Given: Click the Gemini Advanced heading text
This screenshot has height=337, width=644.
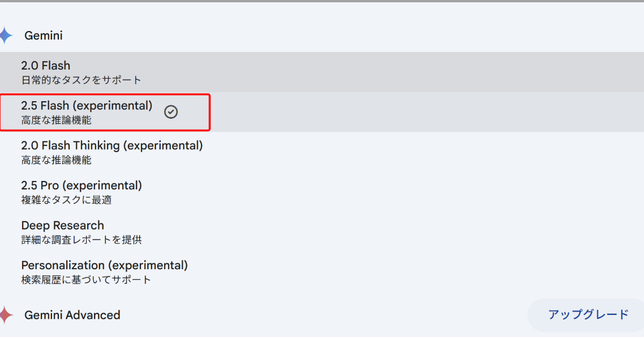Looking at the screenshot, I should click(x=72, y=315).
